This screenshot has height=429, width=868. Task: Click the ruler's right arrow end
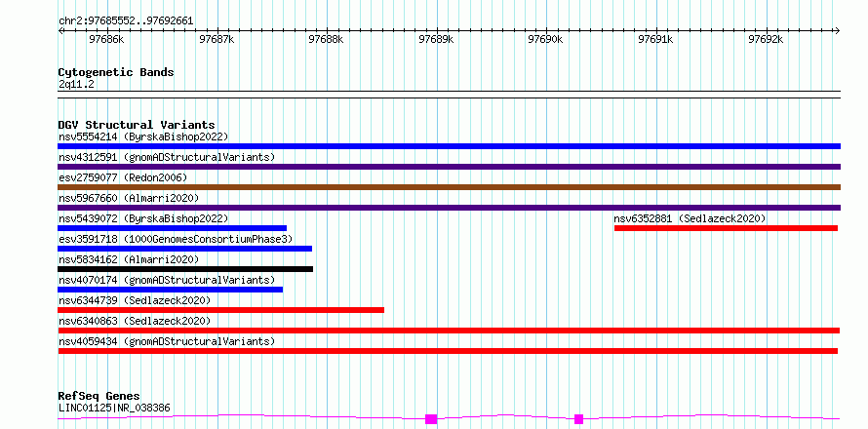point(837,30)
